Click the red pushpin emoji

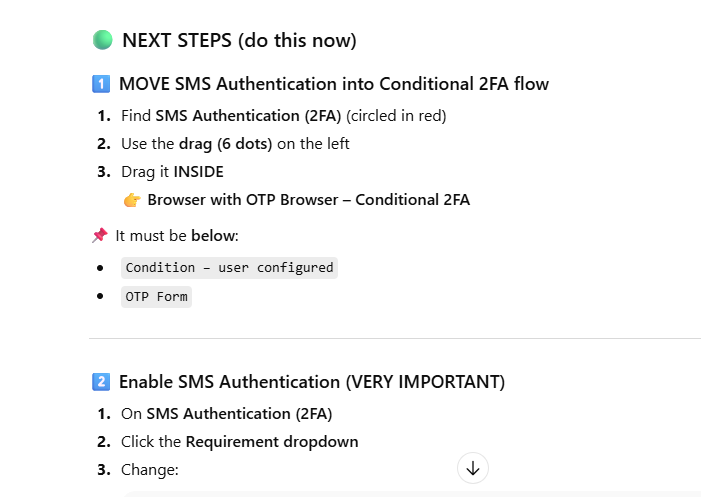coord(99,236)
